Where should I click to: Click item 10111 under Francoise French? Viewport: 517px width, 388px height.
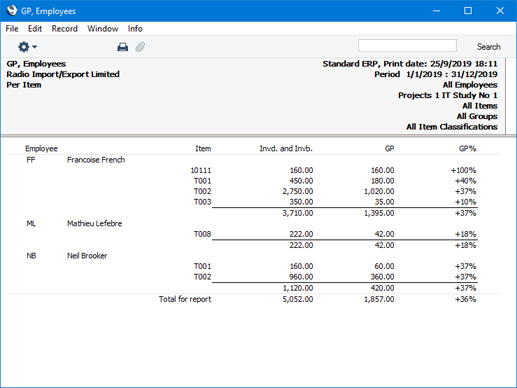point(201,170)
